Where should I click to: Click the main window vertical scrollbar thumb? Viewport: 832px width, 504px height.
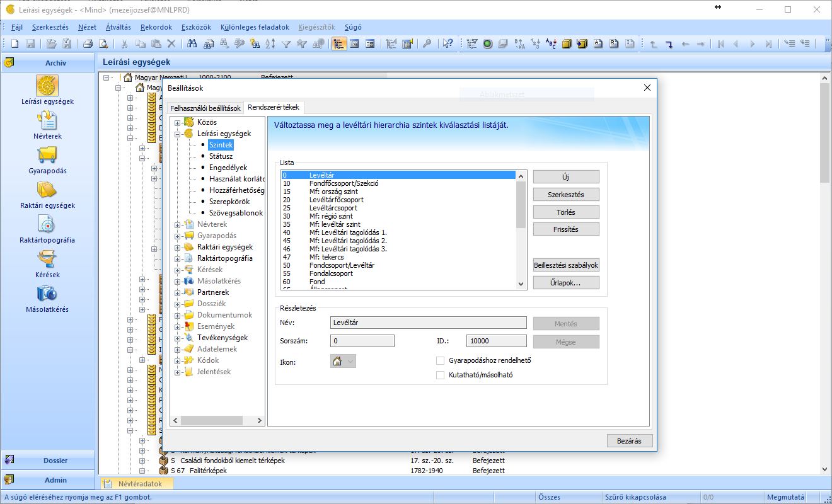(825, 132)
